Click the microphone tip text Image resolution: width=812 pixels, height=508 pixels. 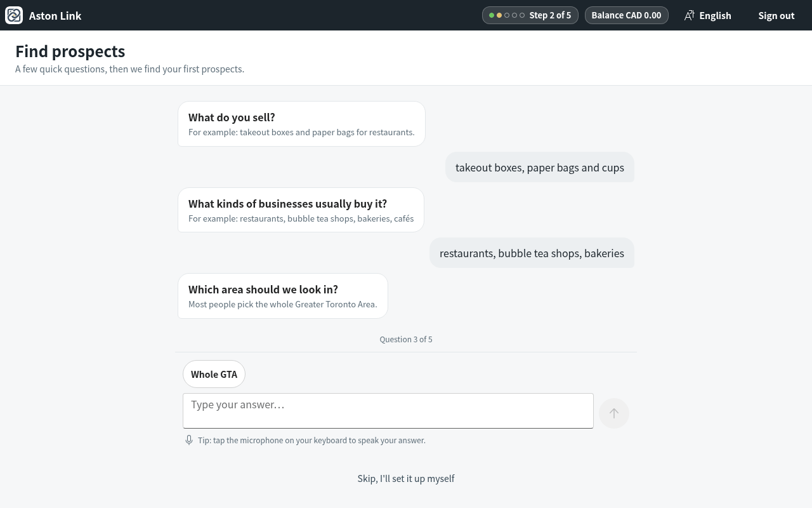pyautogui.click(x=311, y=440)
